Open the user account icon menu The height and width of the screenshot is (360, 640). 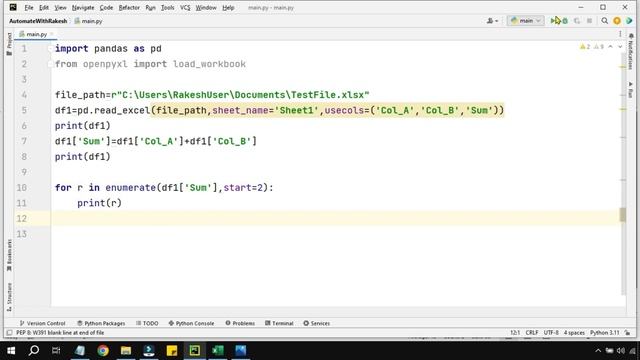pos(492,20)
